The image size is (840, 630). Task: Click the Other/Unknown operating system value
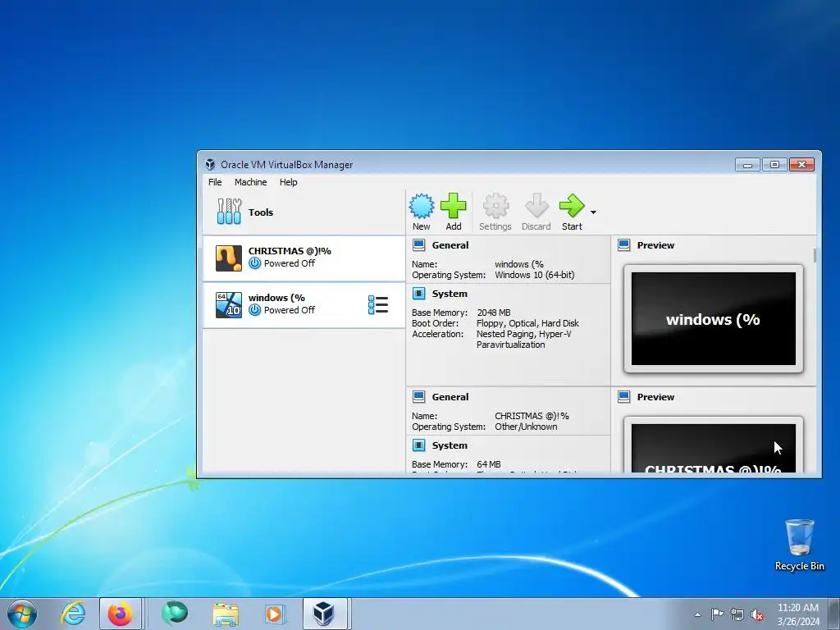coord(526,427)
